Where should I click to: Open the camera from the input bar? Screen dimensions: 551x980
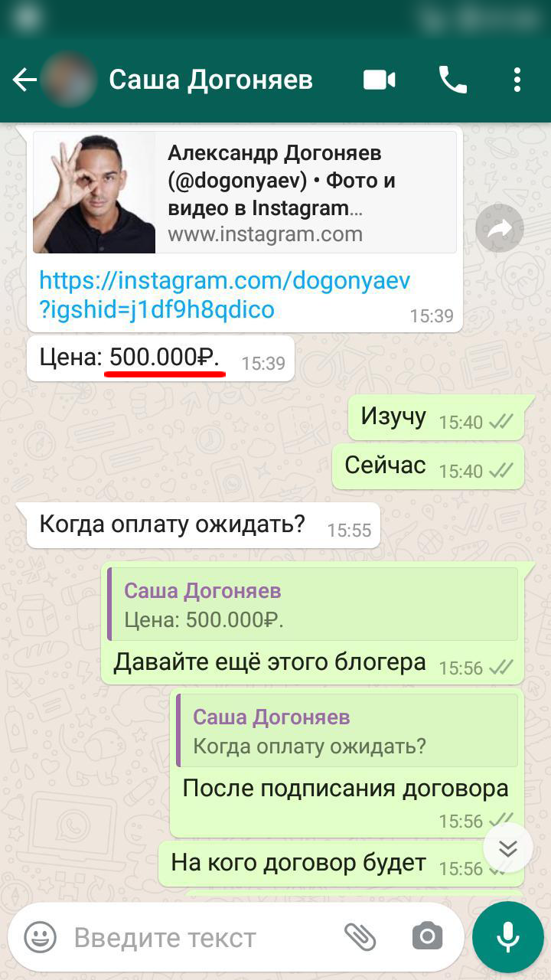[x=427, y=936]
